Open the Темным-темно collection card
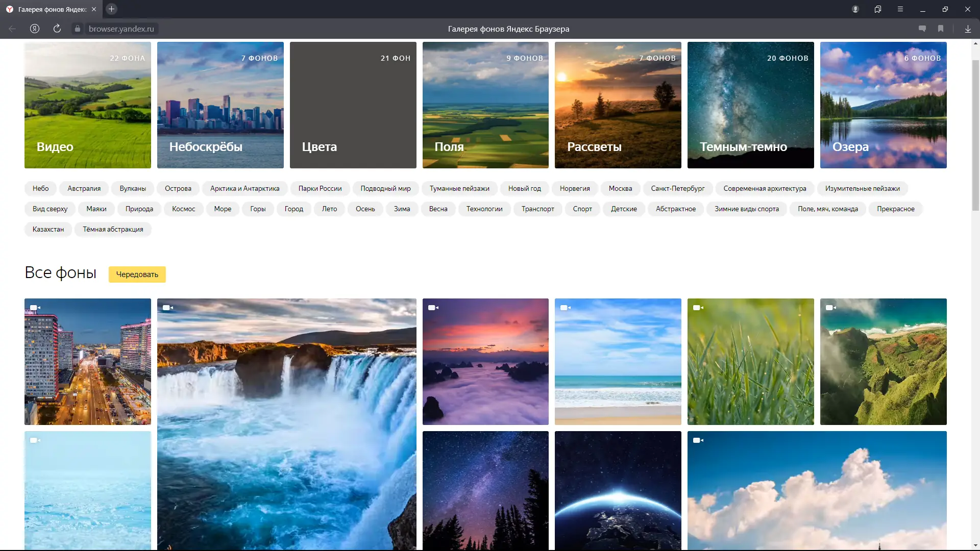 click(x=750, y=105)
